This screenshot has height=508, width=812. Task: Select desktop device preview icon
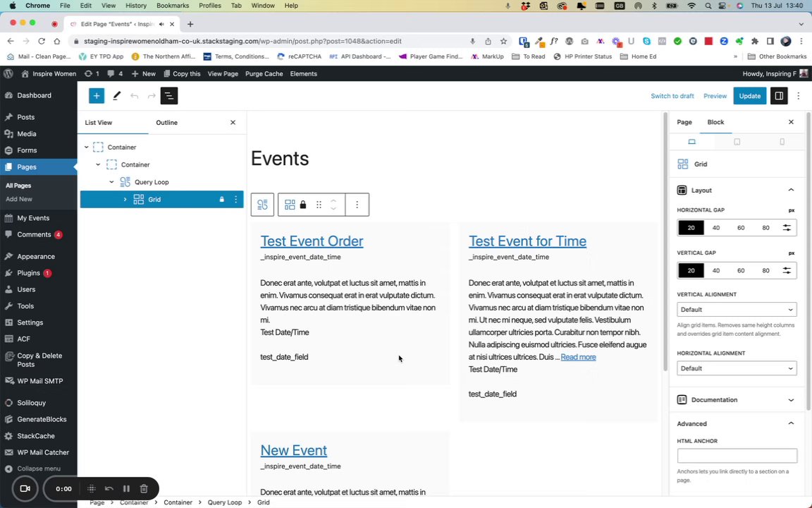pyautogui.click(x=691, y=142)
